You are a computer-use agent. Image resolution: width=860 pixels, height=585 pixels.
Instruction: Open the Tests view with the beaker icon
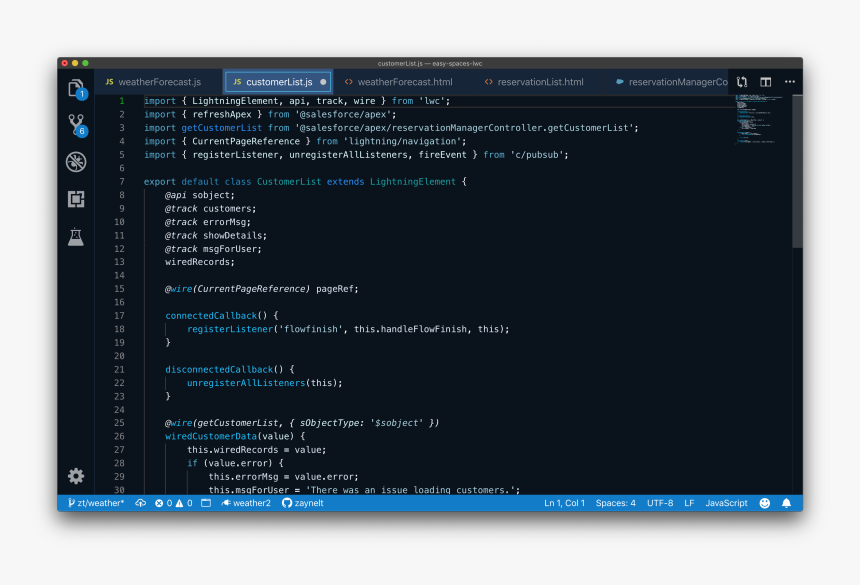pyautogui.click(x=76, y=237)
